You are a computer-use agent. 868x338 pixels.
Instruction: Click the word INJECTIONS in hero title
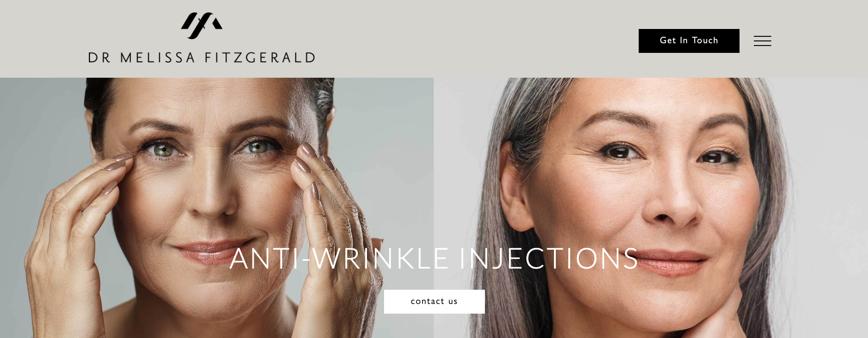click(x=549, y=258)
